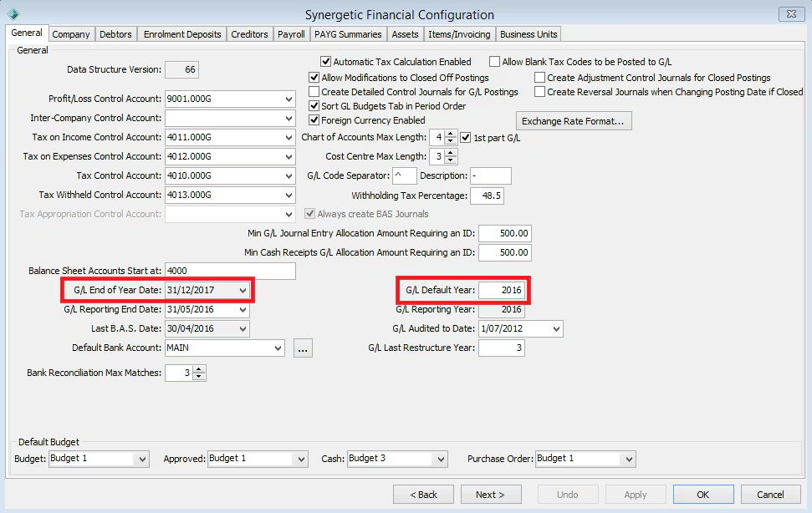Screen dimensions: 812x513
Task: Expand the Tax Control Account dropdown
Action: point(289,175)
